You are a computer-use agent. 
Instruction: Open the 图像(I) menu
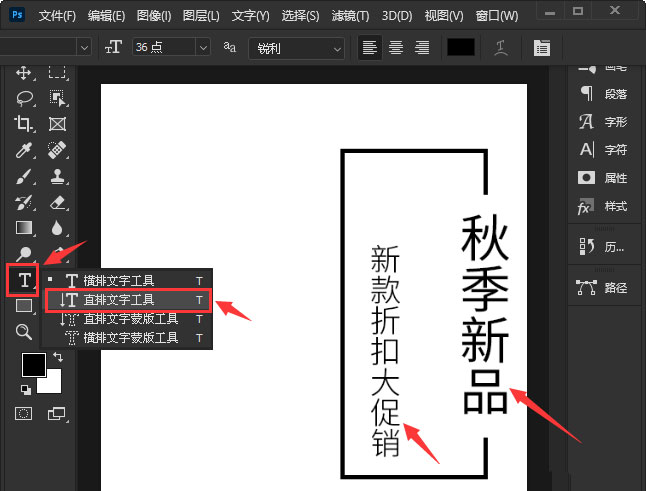pos(154,16)
